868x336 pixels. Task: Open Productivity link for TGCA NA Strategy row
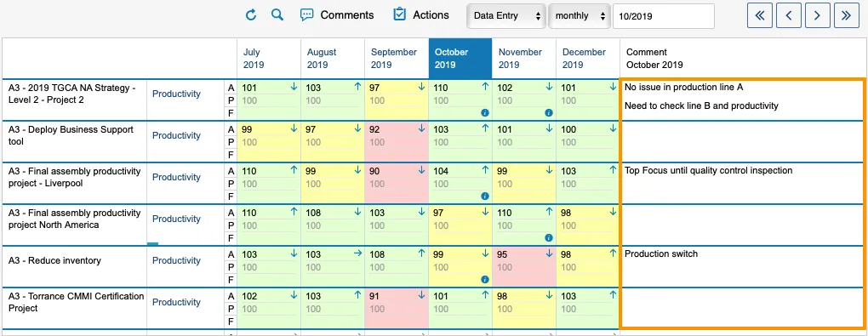pos(177,94)
